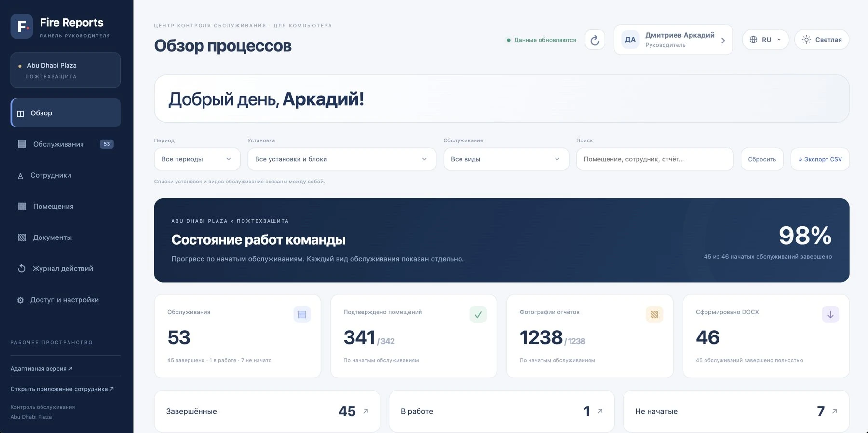The width and height of the screenshot is (868, 433).
Task: Click the arrow icon on Не начатые row
Action: point(834,411)
